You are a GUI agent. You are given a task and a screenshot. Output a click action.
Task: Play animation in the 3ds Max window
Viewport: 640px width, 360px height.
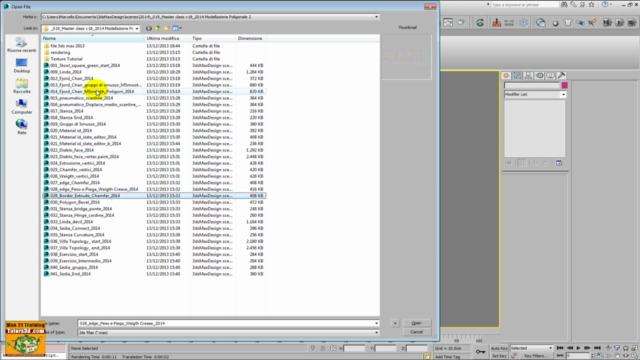578,348
